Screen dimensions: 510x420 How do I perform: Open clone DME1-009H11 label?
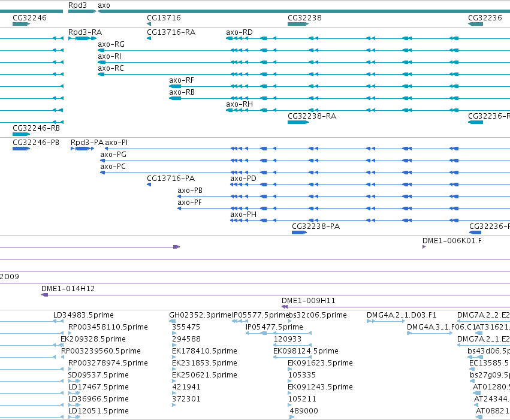click(309, 301)
